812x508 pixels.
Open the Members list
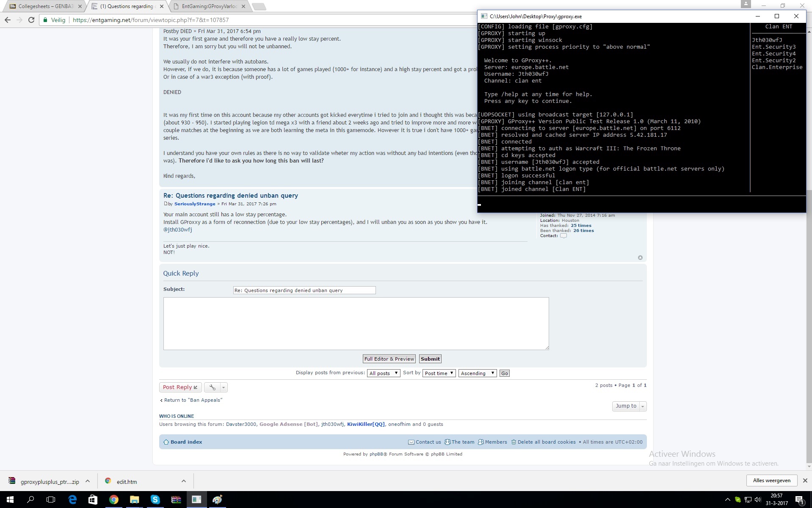[x=492, y=442]
